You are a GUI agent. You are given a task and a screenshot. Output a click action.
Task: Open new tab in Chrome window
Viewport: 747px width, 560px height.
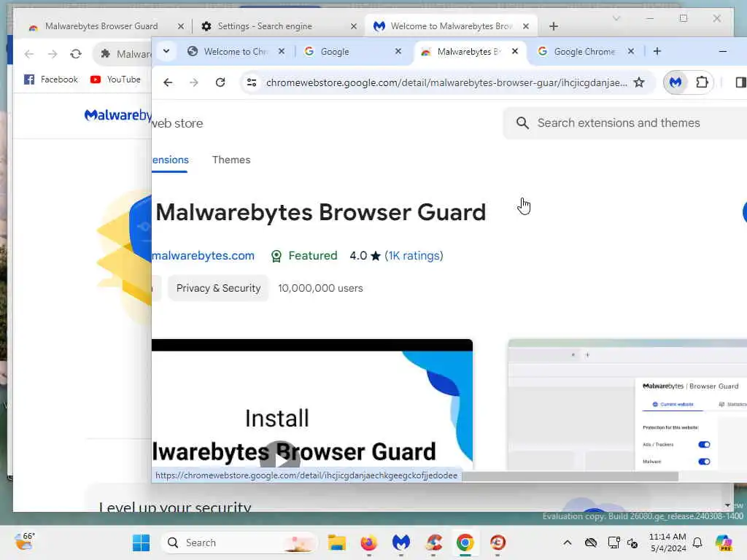pyautogui.click(x=657, y=52)
